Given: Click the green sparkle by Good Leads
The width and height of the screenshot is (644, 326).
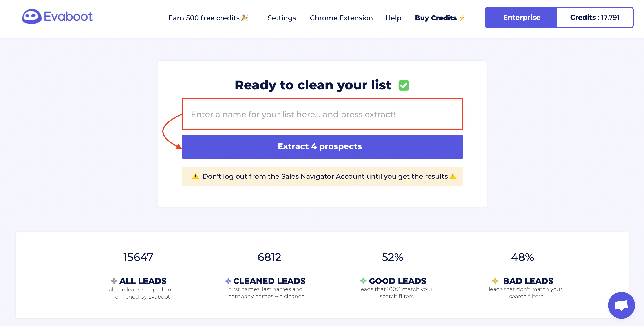Looking at the screenshot, I should (363, 280).
